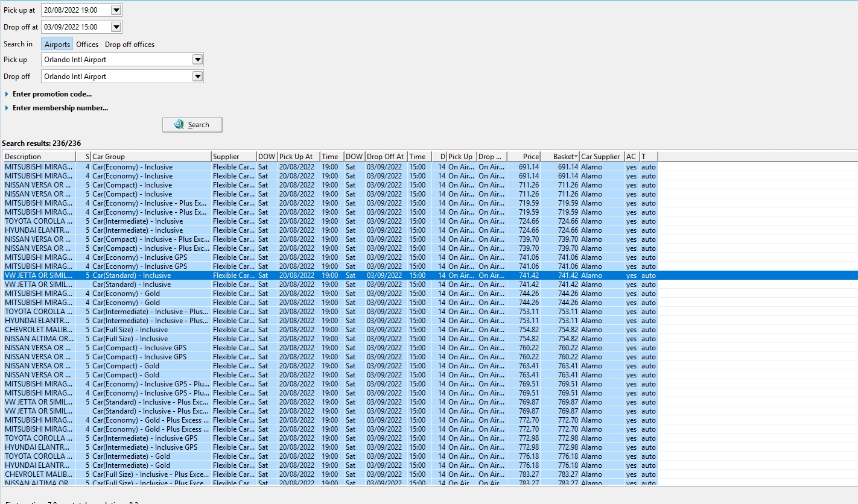This screenshot has height=504, width=858.
Task: Click the DOW header just before Pick Up At
Action: pyautogui.click(x=267, y=157)
